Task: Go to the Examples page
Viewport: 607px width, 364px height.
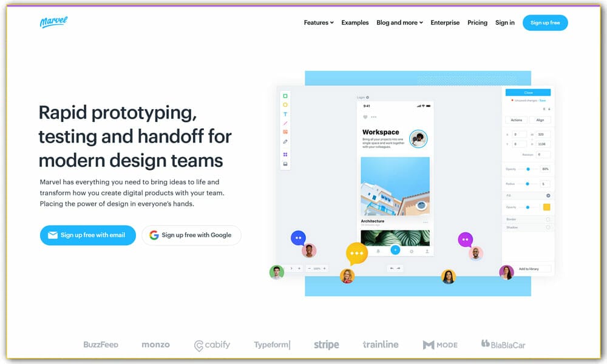Action: coord(355,23)
